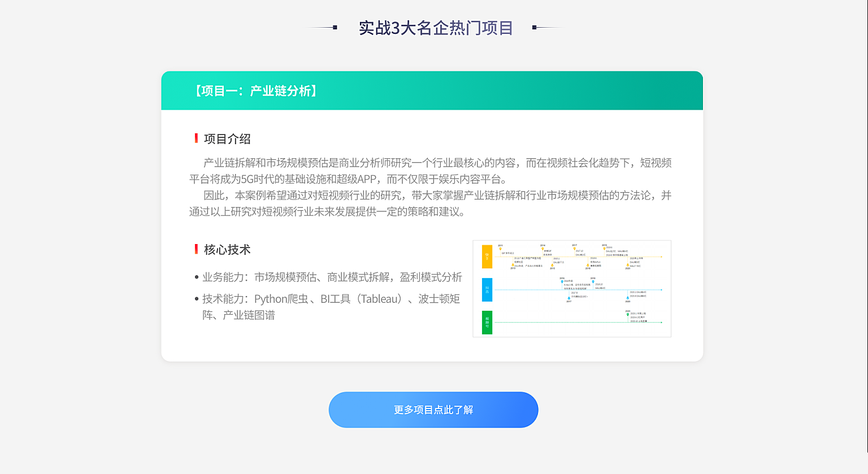The image size is (868, 474).
Task: Click the 项目介绍 section heading
Action: [x=227, y=139]
